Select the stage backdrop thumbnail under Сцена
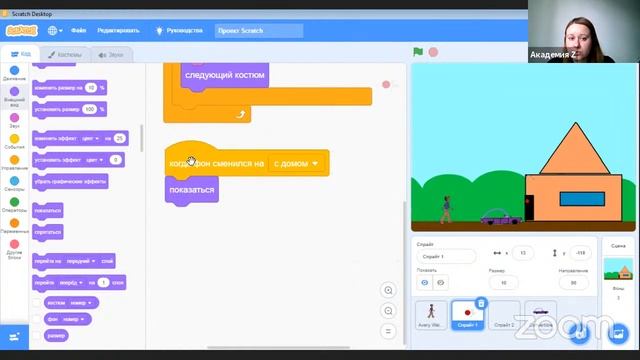 pos(618,269)
